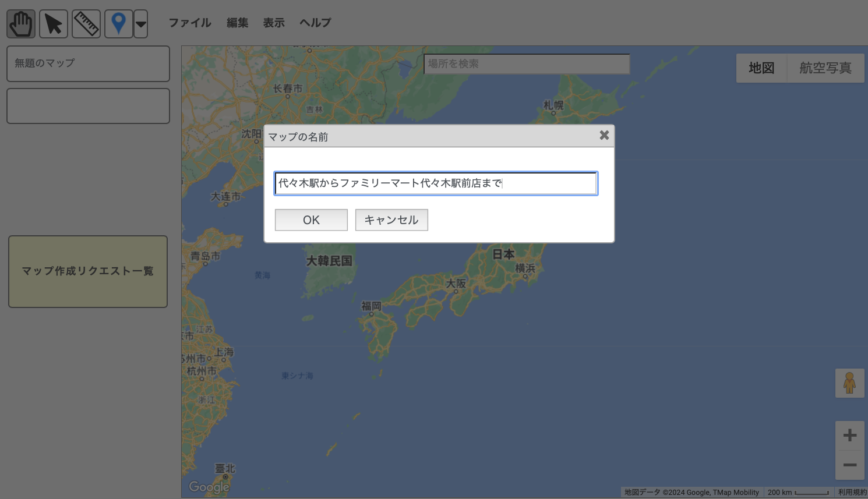
Task: Open the ファイル menu
Action: click(x=190, y=23)
